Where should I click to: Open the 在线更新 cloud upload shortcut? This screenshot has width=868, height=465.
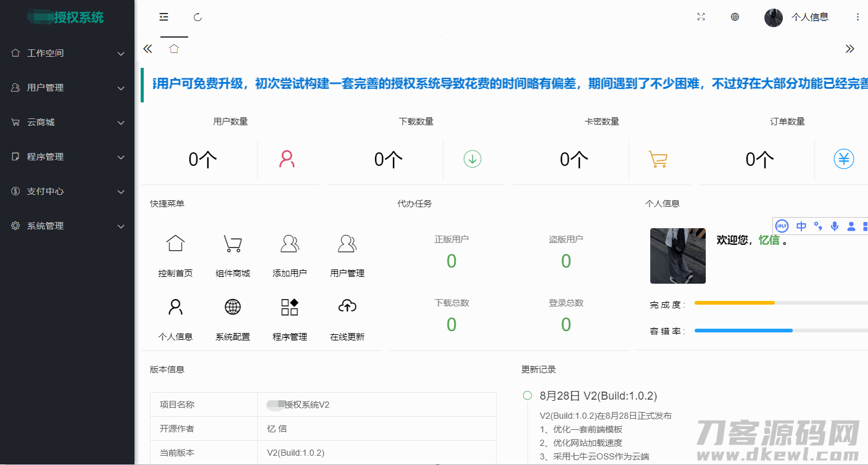click(347, 307)
